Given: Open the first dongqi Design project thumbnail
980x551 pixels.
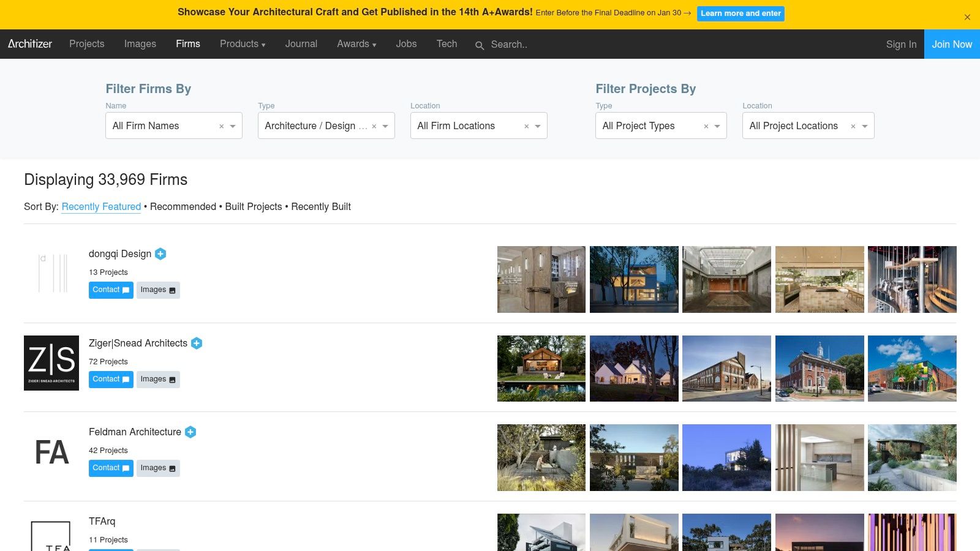Looking at the screenshot, I should point(541,279).
